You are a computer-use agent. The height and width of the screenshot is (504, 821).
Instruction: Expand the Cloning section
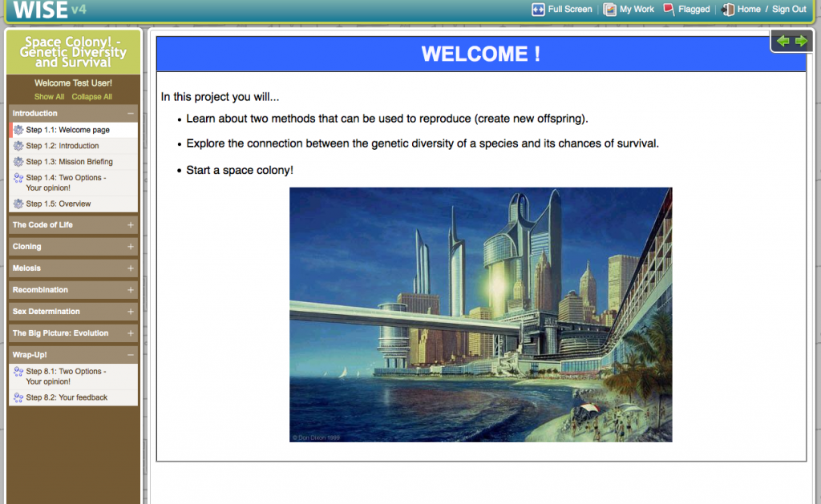coord(131,247)
